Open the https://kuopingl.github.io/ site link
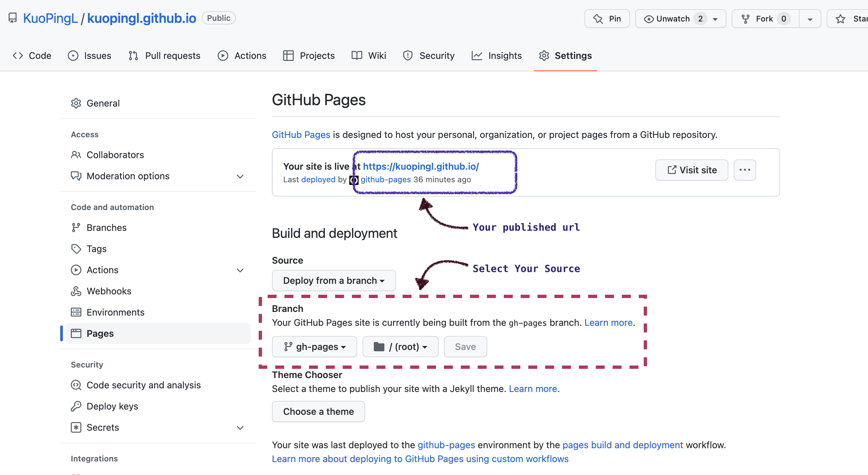 point(421,166)
